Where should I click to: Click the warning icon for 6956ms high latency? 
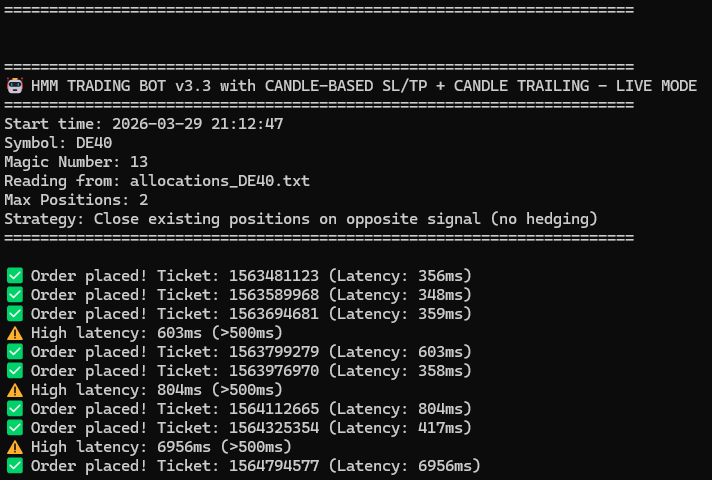point(15,447)
